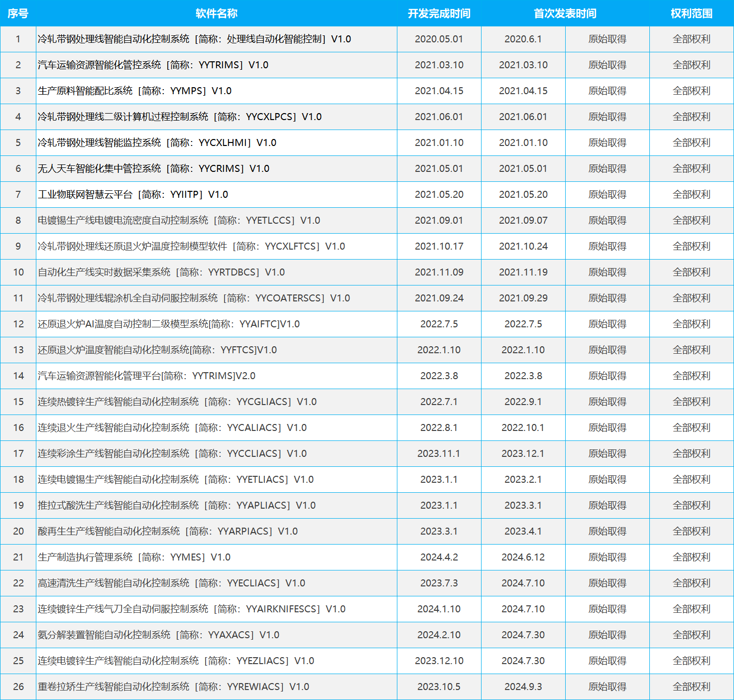Click the 开发完成时间 column header
The width and height of the screenshot is (734, 700).
point(439,13)
